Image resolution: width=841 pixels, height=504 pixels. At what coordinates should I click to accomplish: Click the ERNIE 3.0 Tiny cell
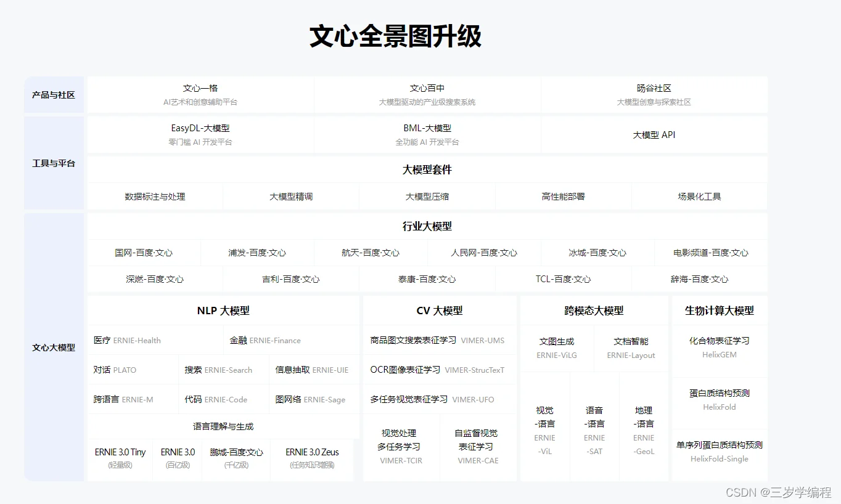(x=120, y=458)
